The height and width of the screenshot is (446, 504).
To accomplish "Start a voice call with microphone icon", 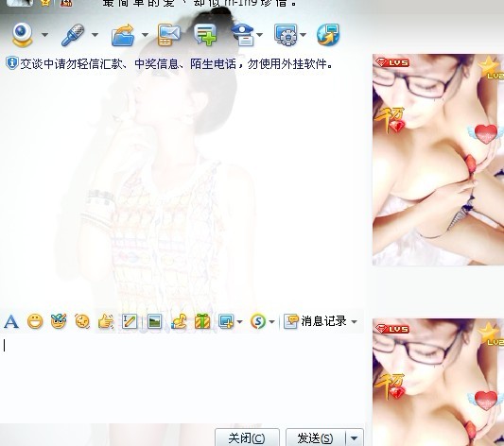I will (x=73, y=35).
